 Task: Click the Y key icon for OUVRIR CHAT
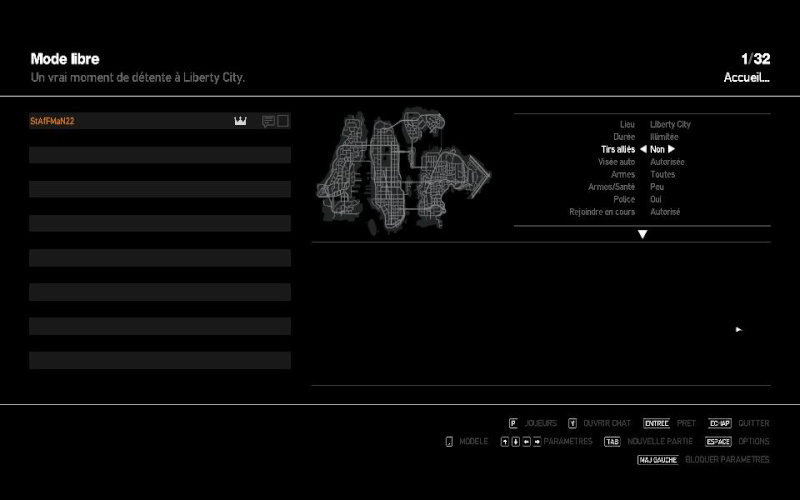click(x=572, y=423)
